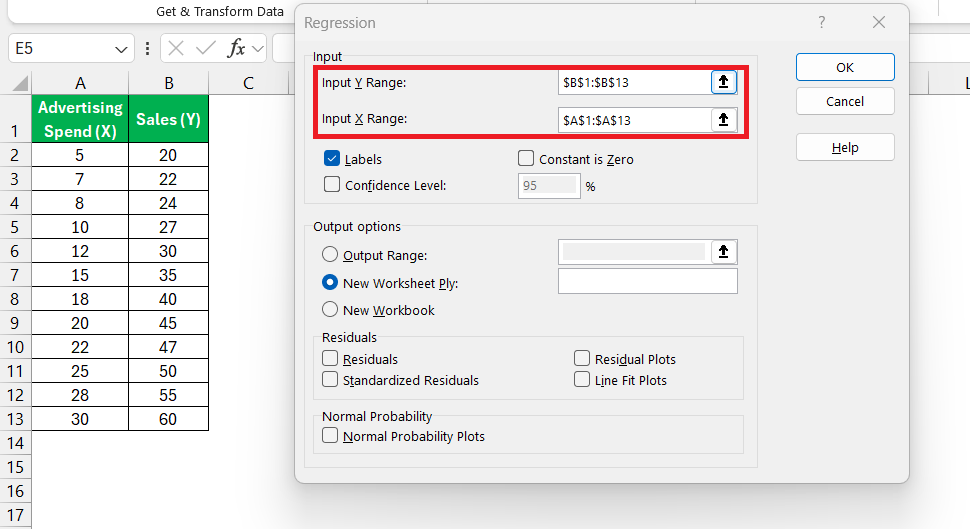
Task: Click the Name Box showing E5
Action: click(x=61, y=48)
